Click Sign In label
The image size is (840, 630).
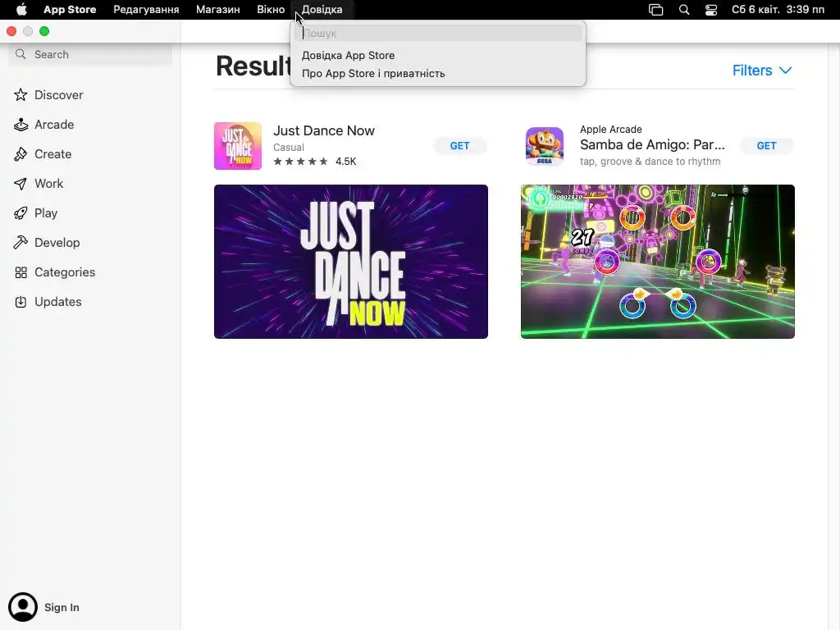tap(62, 608)
